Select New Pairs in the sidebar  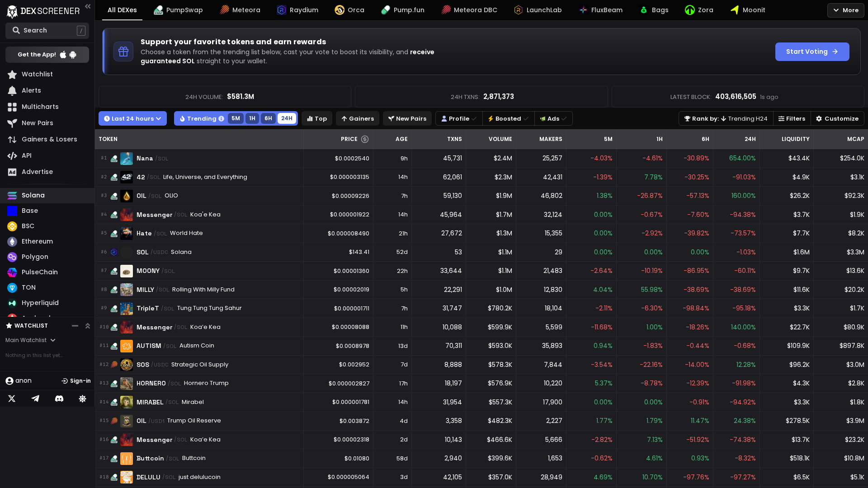(38, 123)
